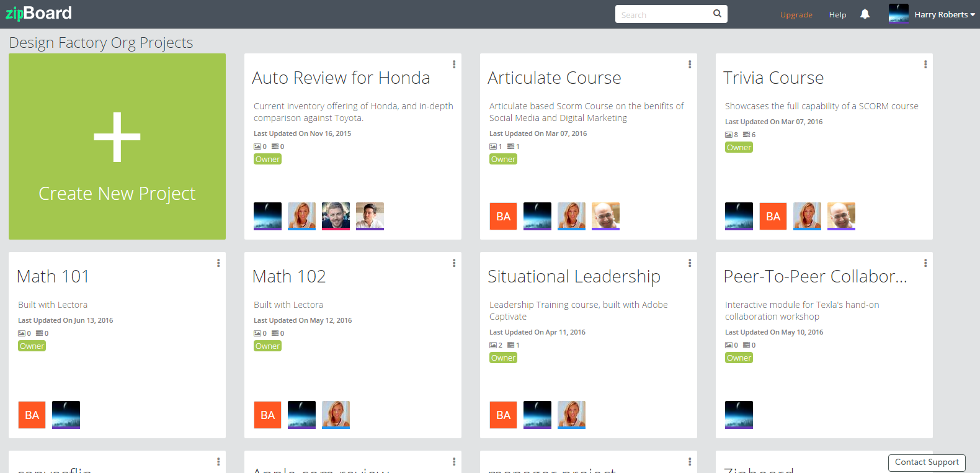Click the zipBoard logo
Viewport: 980px width, 473px height.
coord(38,13)
